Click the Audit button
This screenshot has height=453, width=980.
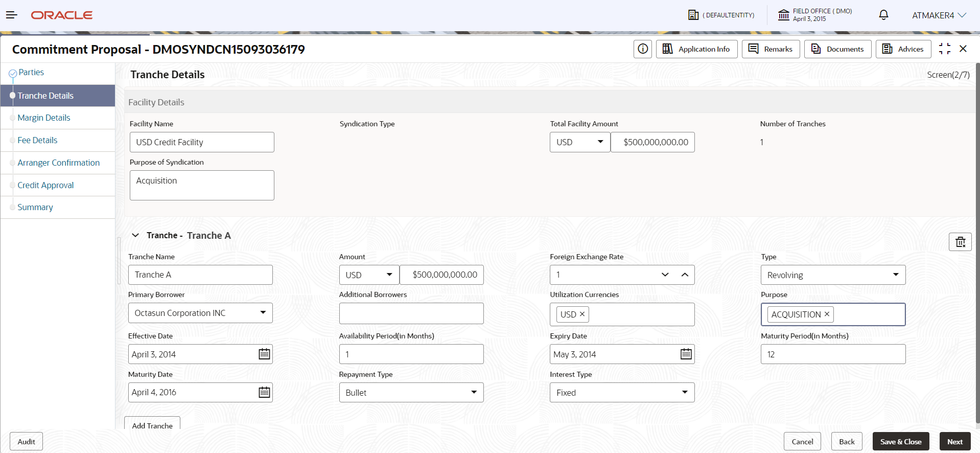coord(26,442)
